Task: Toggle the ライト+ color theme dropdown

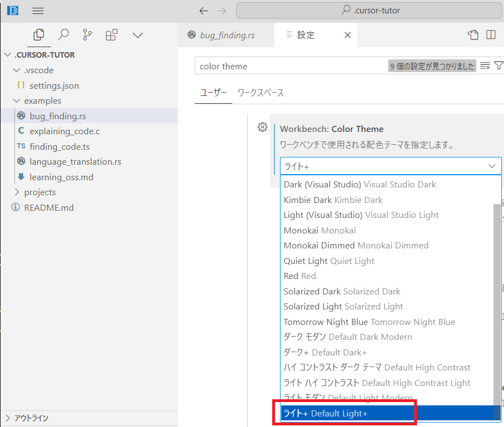Action: (391, 166)
